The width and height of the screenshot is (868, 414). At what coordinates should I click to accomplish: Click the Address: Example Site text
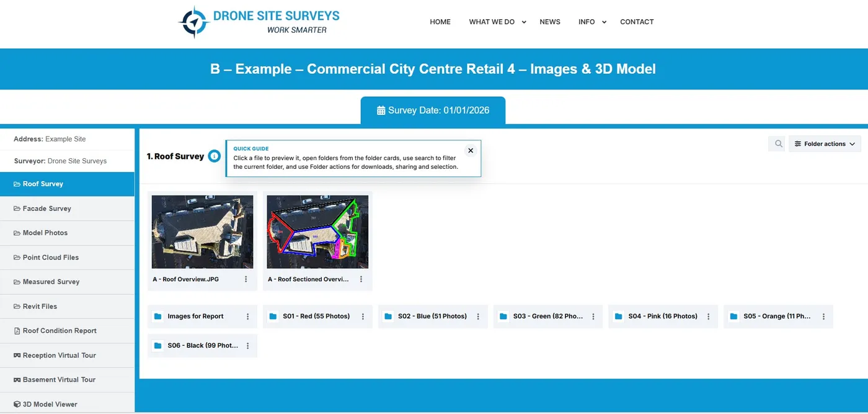[x=50, y=139]
